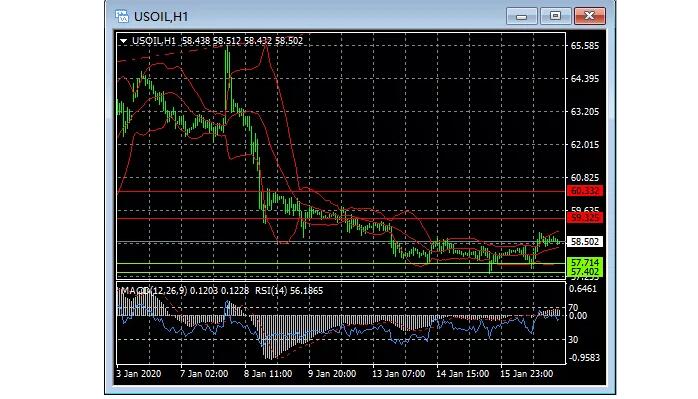Click the 8 Jan 11:00 time axis label
The image size is (698, 399).
[x=268, y=374]
